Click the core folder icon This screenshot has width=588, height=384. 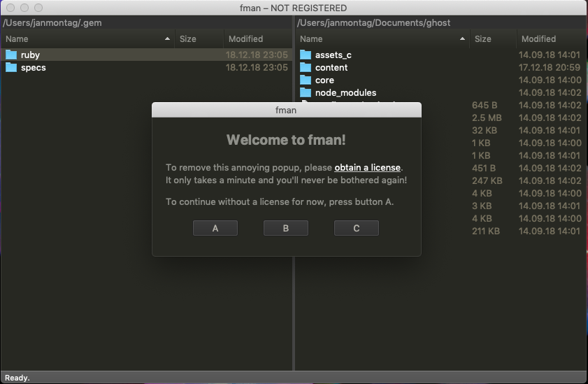306,80
